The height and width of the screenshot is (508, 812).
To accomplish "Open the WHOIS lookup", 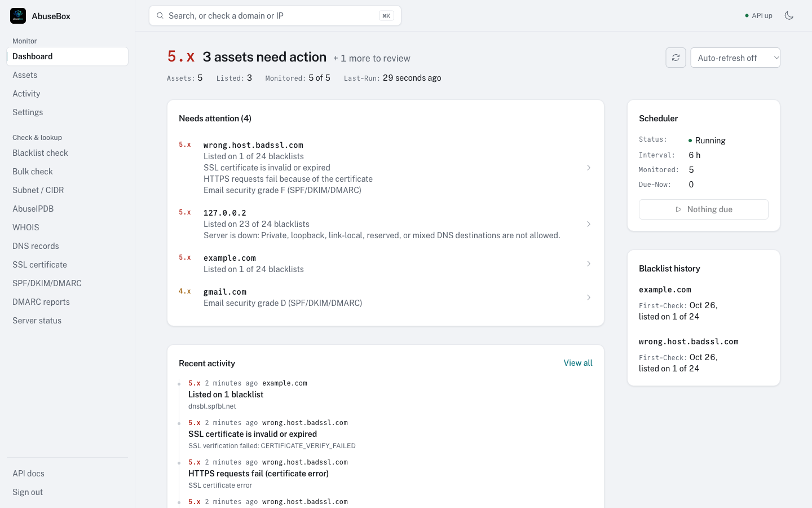I will (x=68, y=227).
